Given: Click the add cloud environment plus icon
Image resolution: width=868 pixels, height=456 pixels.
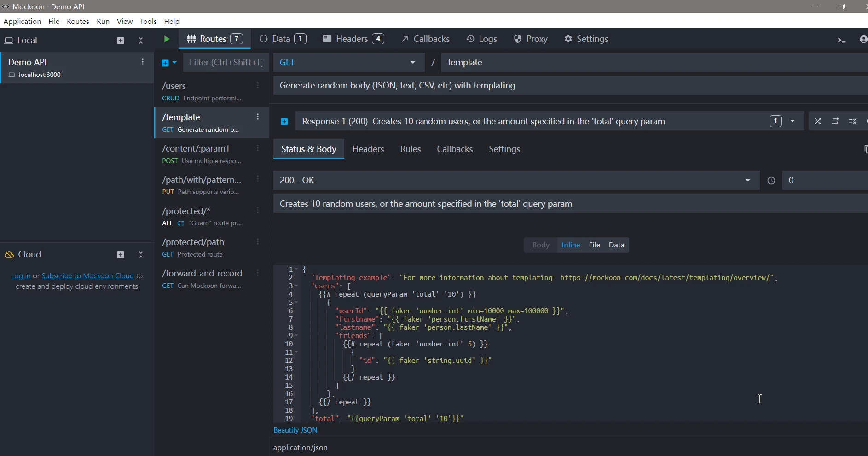Looking at the screenshot, I should click(121, 255).
